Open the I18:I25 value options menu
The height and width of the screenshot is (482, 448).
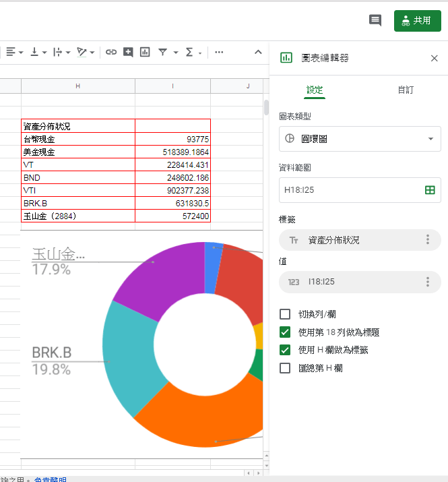tap(427, 282)
